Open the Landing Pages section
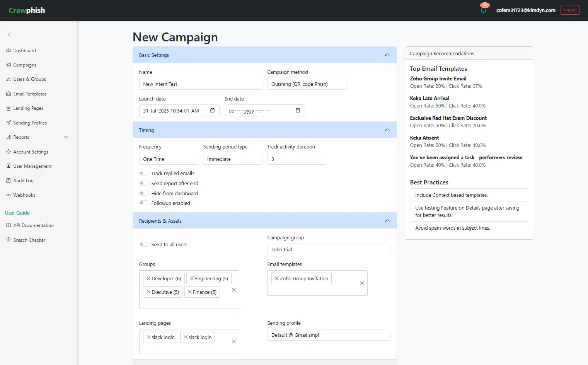Screen dimensions: 588x365 click(28, 108)
